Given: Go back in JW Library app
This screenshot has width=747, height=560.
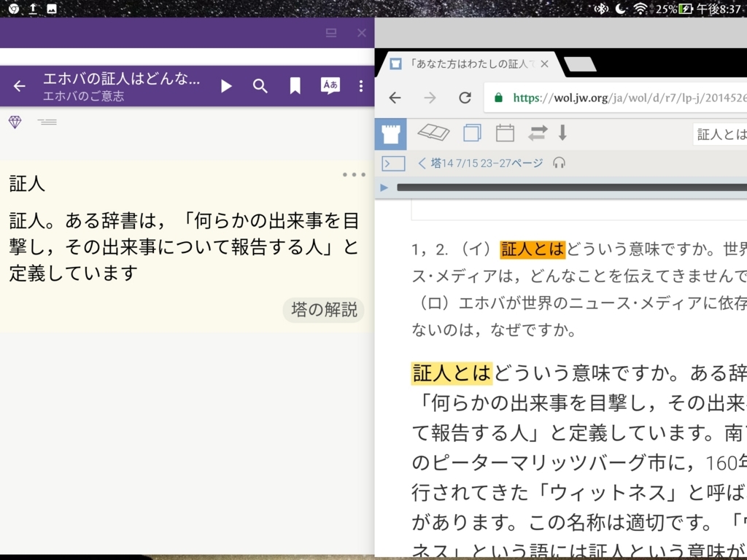Looking at the screenshot, I should [x=20, y=86].
